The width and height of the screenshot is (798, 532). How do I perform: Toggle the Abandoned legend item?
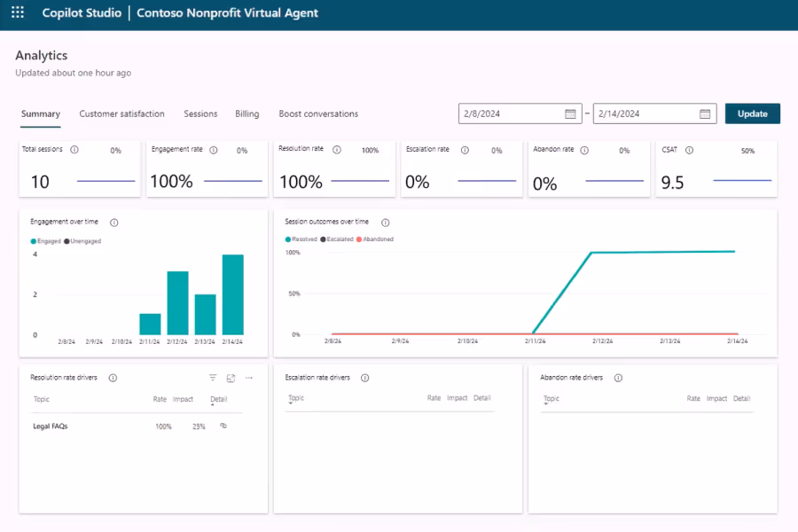click(x=375, y=239)
